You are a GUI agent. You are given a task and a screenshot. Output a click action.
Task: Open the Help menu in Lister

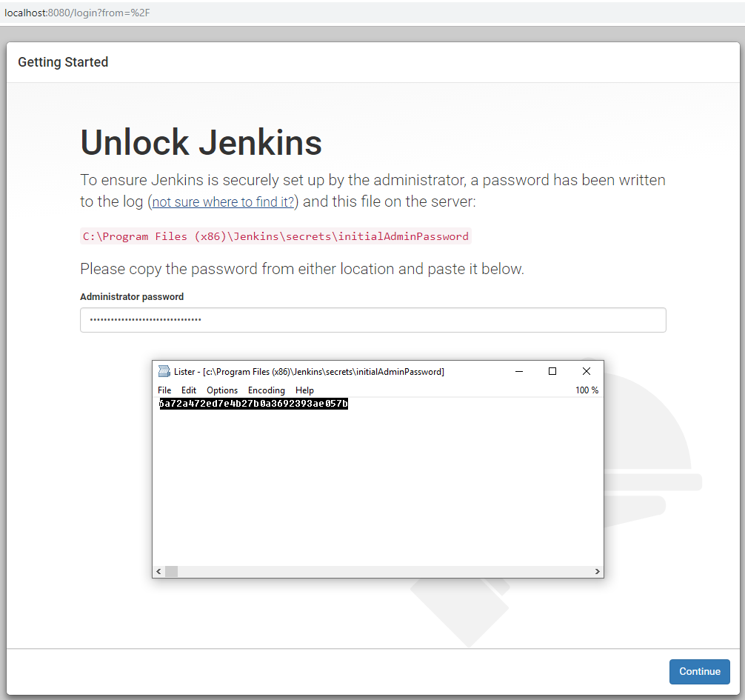(x=304, y=390)
